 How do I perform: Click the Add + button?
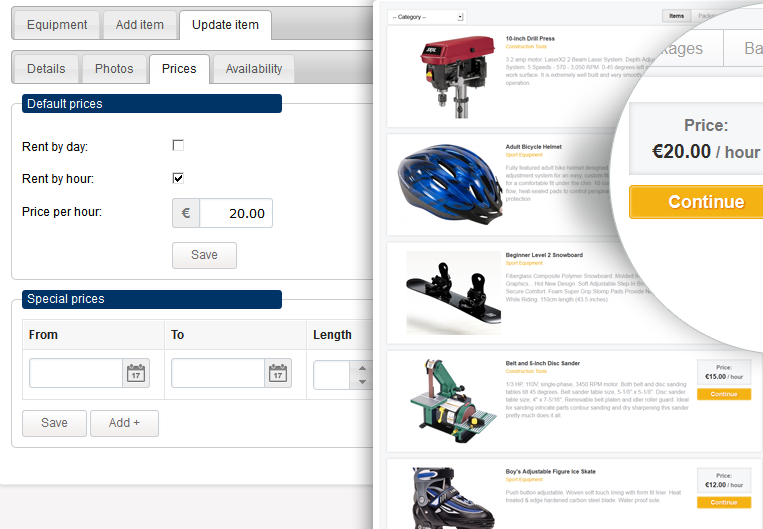(x=124, y=423)
